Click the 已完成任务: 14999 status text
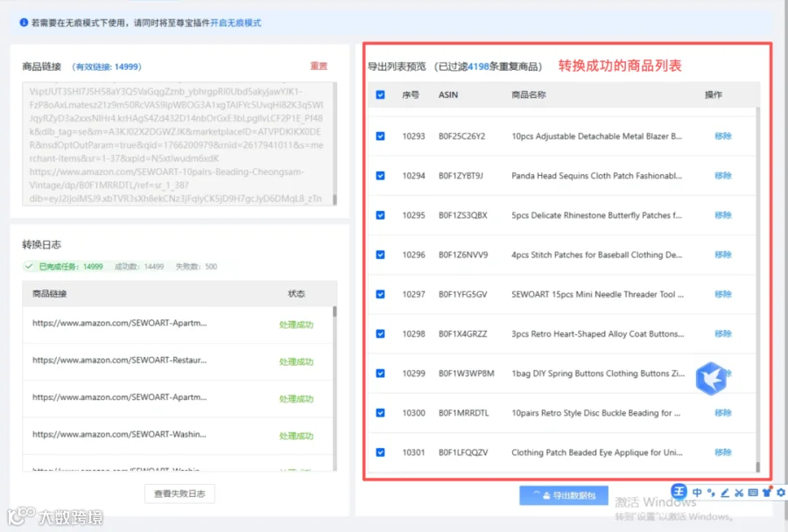This screenshot has height=532, width=788. pos(71,266)
